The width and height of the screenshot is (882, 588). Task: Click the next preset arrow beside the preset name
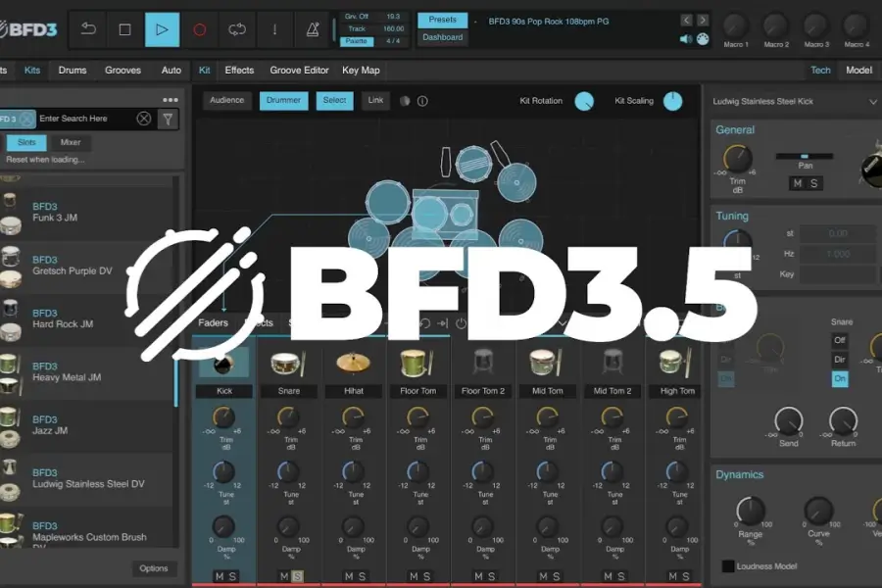click(703, 18)
